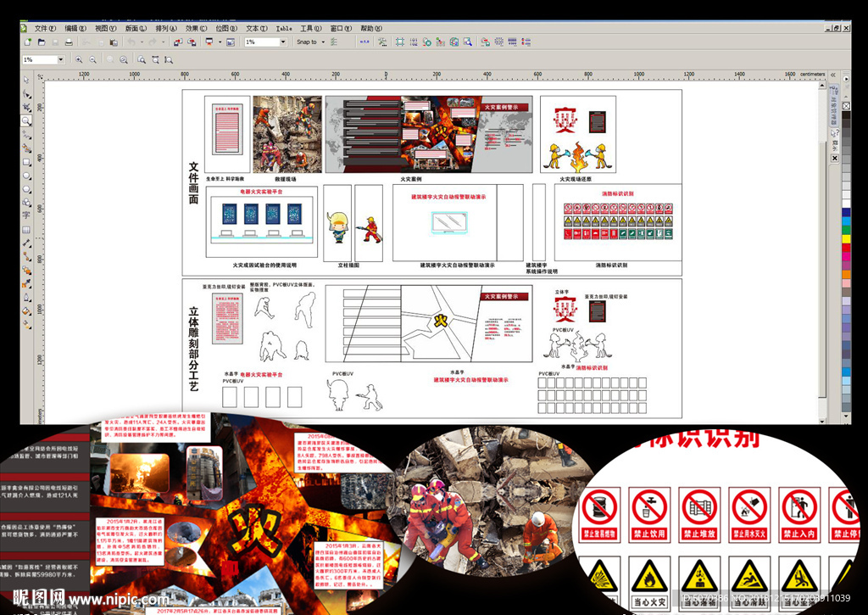Open the color palette flyout arrow
Viewport: 868px width, 615px height.
(x=846, y=79)
